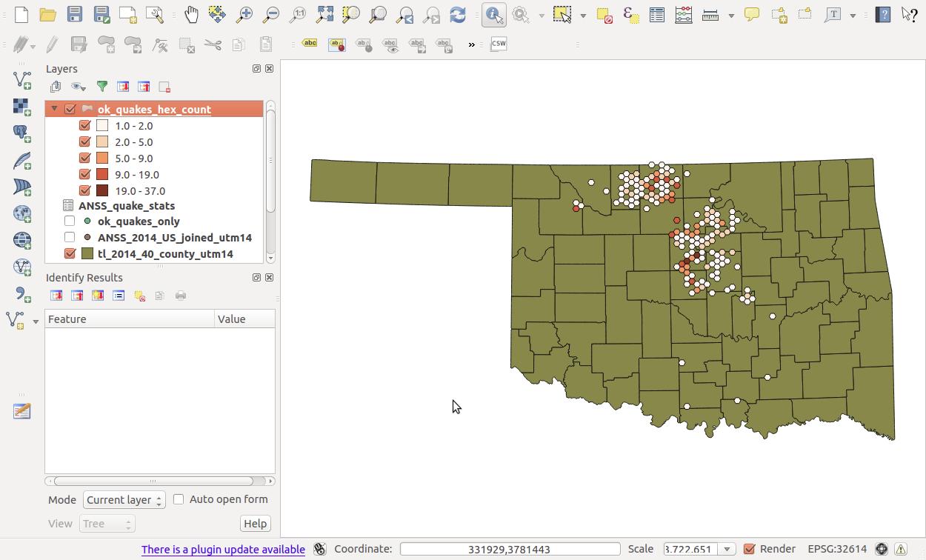Deselect features from all layers
926x560 pixels.
click(604, 14)
